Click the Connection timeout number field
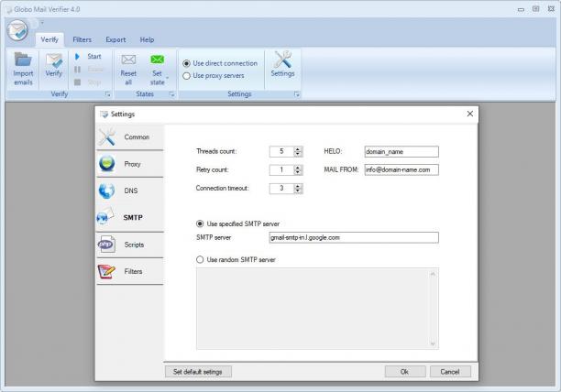 pos(281,189)
